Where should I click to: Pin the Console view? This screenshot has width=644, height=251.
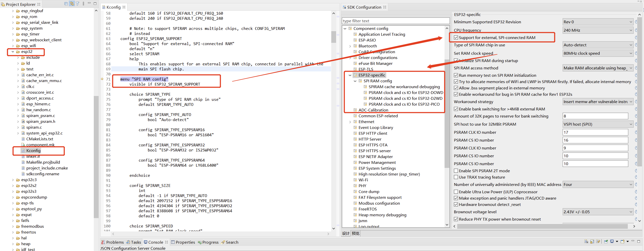(x=606, y=242)
